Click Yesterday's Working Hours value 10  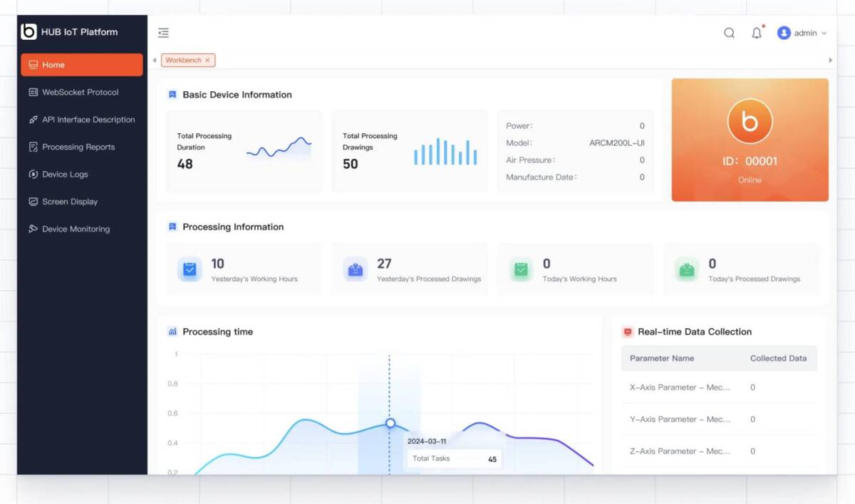click(x=217, y=263)
